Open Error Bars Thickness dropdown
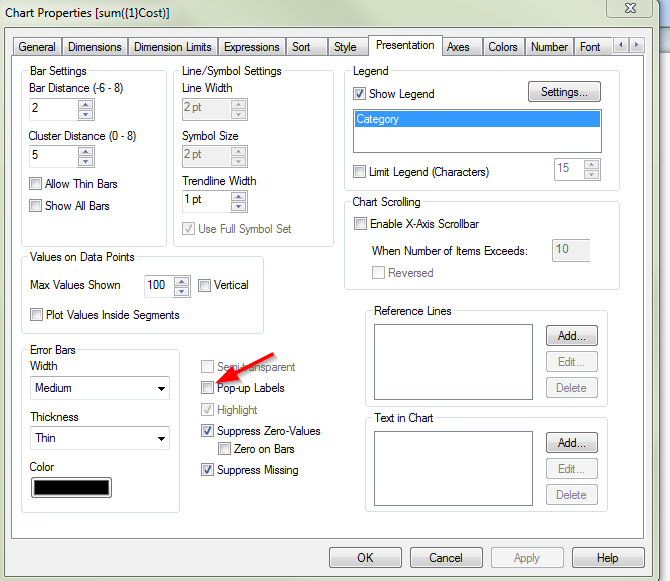 [x=100, y=438]
